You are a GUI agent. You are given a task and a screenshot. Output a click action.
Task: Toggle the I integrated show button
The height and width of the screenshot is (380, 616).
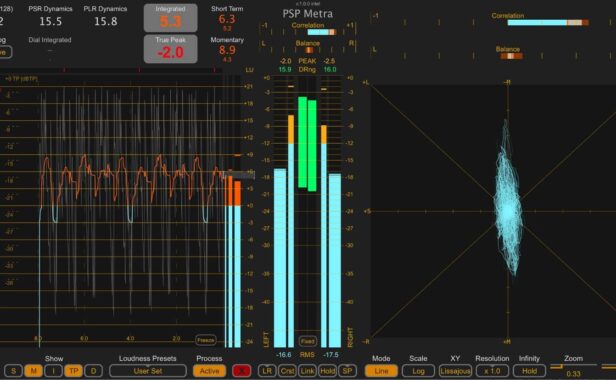click(x=53, y=371)
